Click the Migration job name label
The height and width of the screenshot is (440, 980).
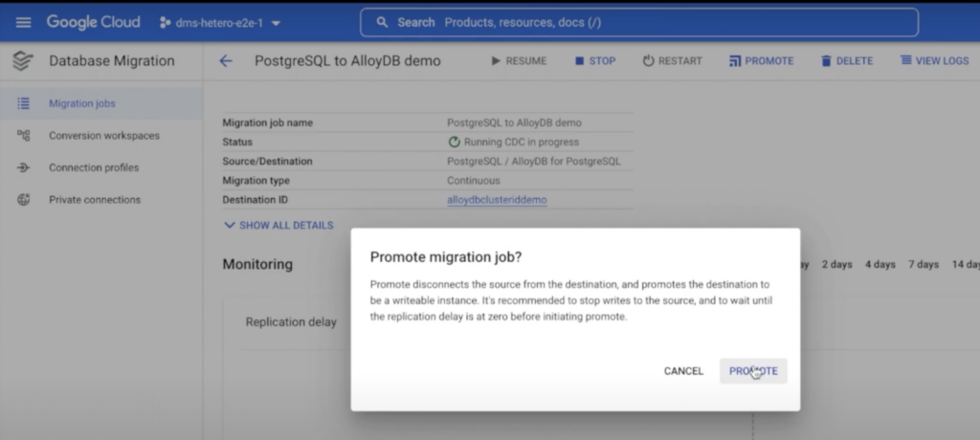click(268, 122)
